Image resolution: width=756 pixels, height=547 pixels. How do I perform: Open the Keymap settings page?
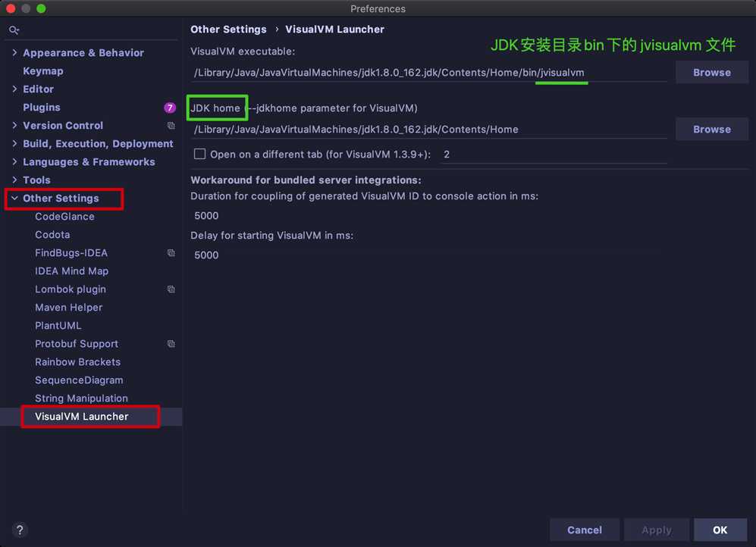pos(43,70)
